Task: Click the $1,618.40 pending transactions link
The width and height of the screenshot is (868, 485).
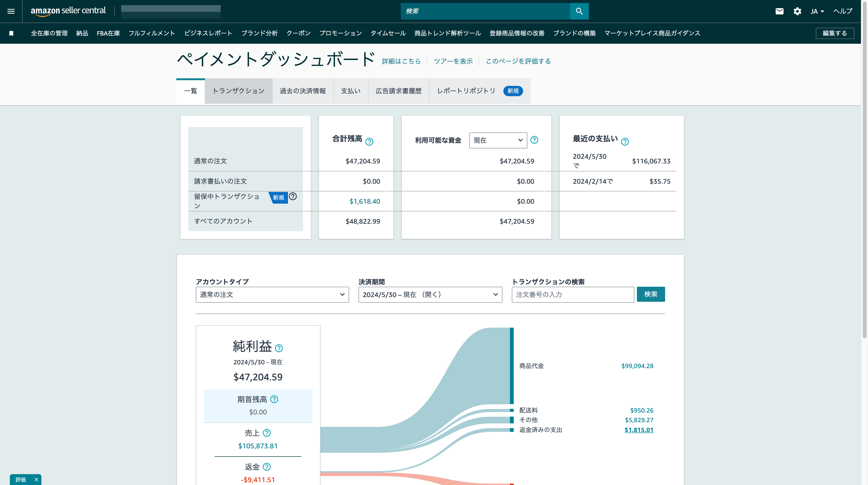Action: point(365,202)
